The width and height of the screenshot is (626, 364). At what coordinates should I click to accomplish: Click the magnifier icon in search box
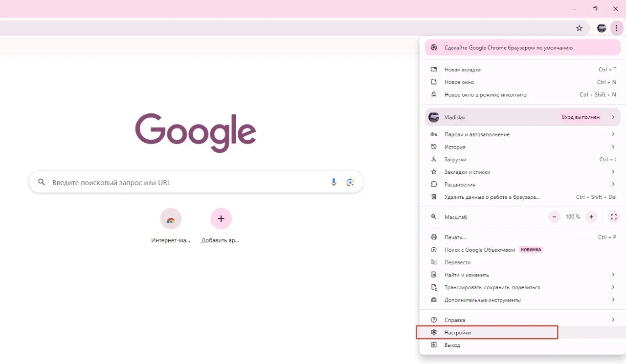pyautogui.click(x=42, y=182)
